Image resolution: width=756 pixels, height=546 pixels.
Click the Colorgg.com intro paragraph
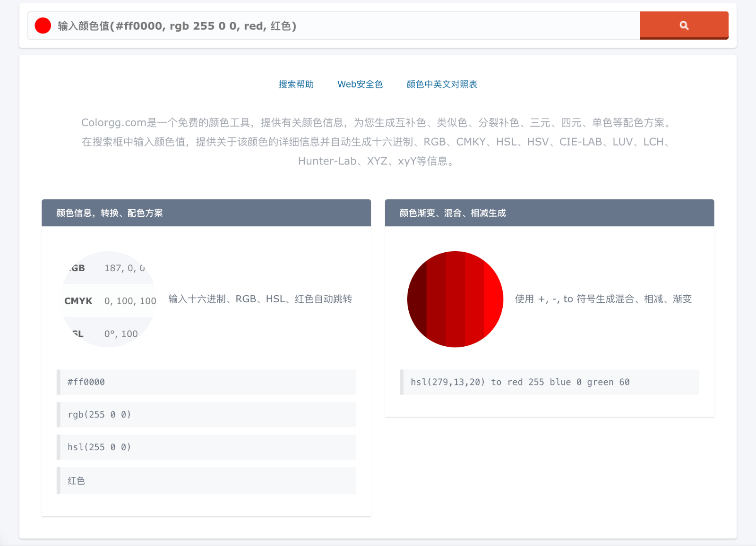pos(377,142)
